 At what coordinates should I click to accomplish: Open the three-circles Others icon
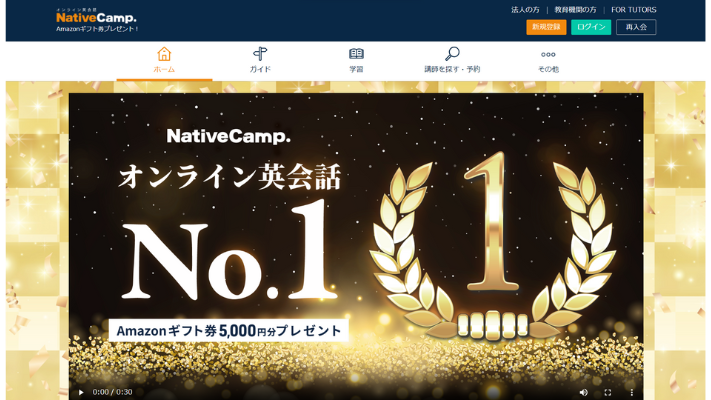(x=548, y=54)
